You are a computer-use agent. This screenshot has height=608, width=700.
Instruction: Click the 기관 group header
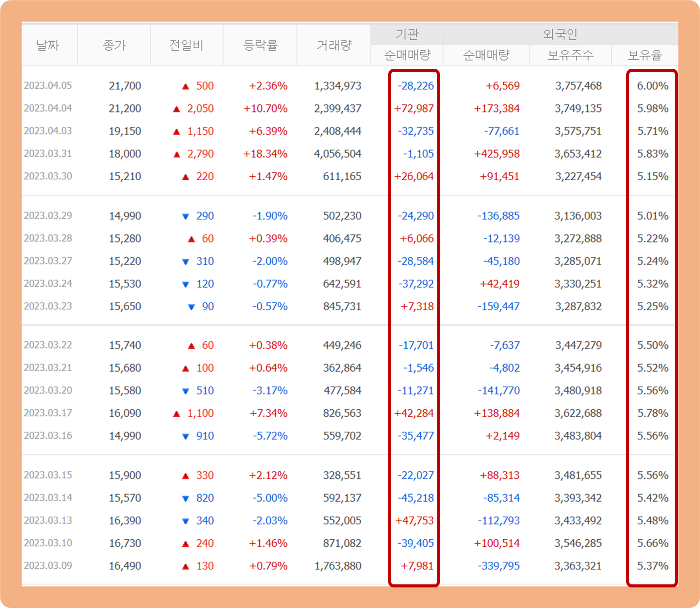[407, 34]
